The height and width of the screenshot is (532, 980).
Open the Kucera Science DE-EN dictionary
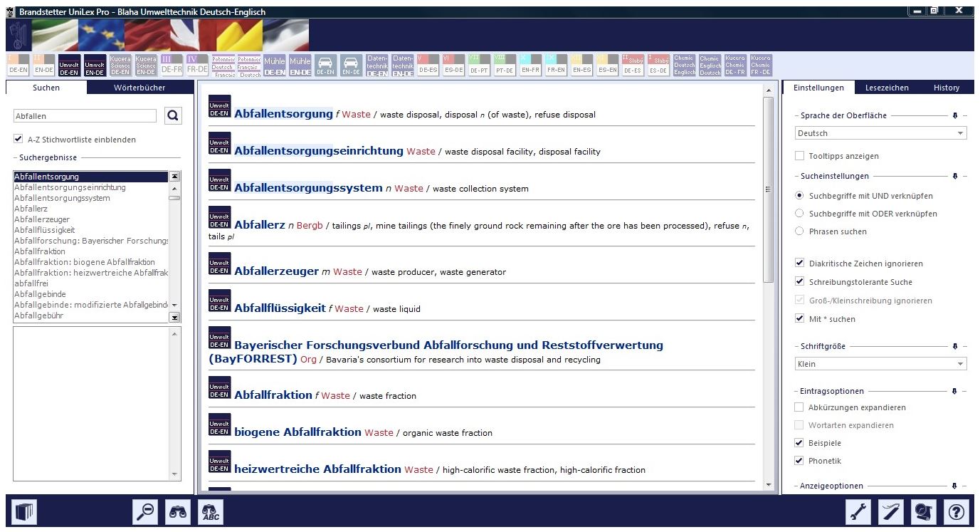(x=120, y=66)
